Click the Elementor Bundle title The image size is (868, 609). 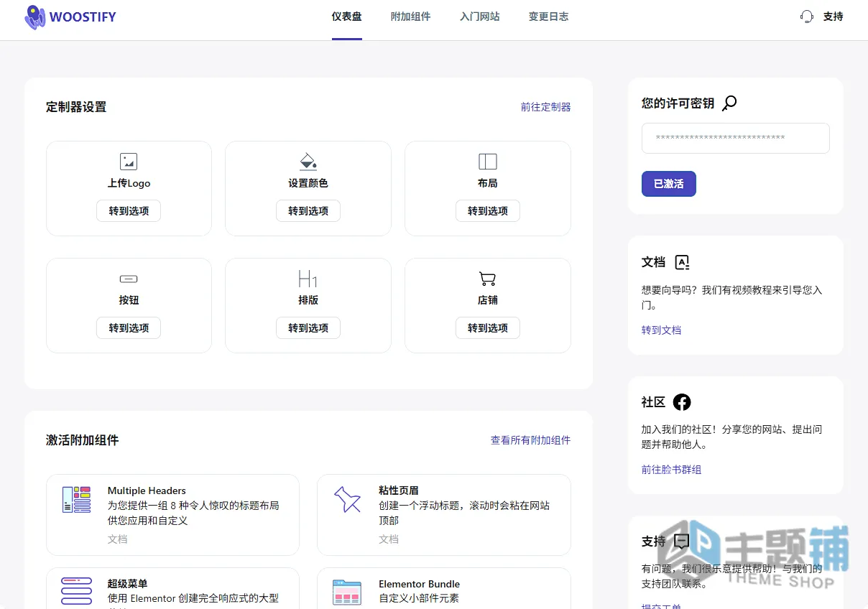tap(419, 584)
